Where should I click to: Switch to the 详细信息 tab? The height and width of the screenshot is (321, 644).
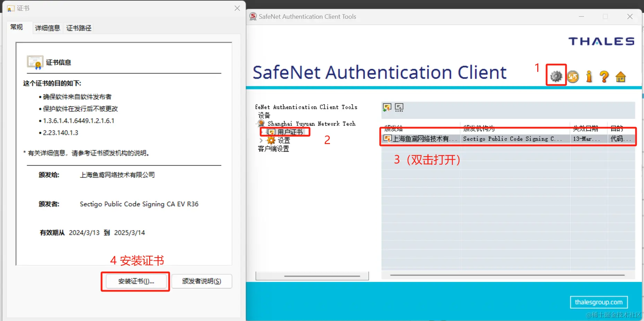click(x=47, y=28)
